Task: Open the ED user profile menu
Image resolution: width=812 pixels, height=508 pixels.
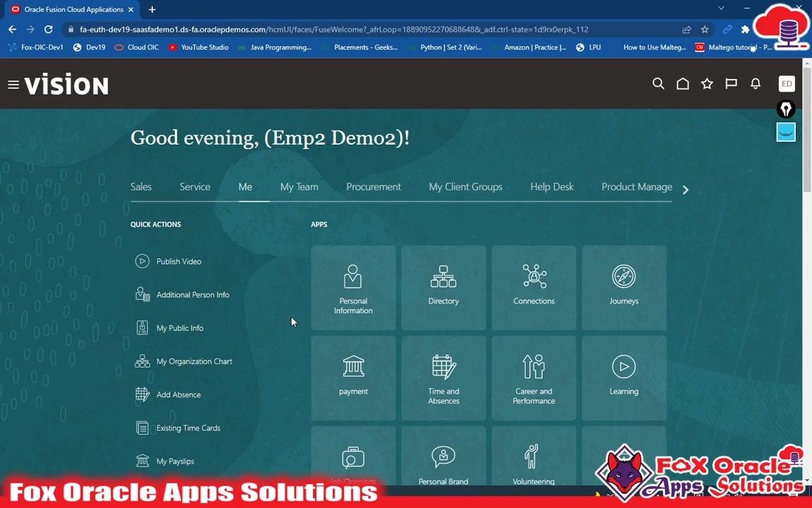Action: click(x=787, y=83)
